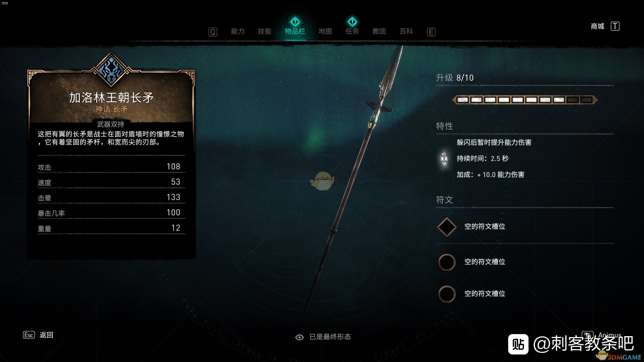Click the 8/10 upgrade progress bar
Image resolution: width=644 pixels, height=362 pixels.
tap(525, 100)
